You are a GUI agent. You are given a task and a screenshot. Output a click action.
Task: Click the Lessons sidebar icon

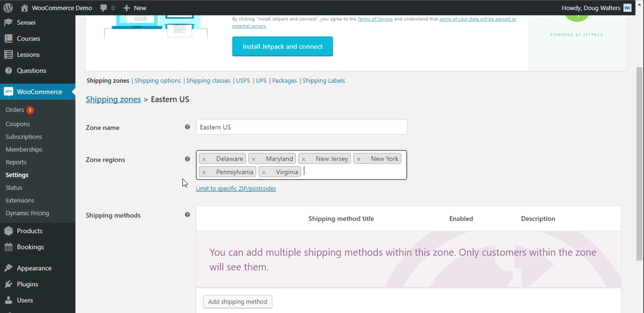[8, 55]
